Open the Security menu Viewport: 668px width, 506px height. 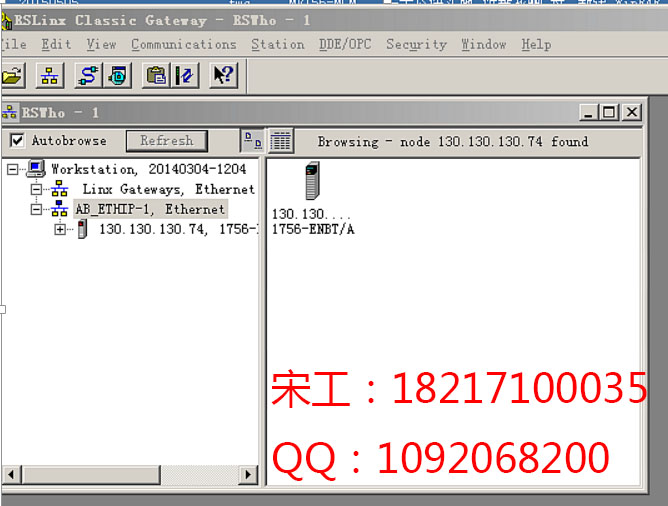click(416, 44)
